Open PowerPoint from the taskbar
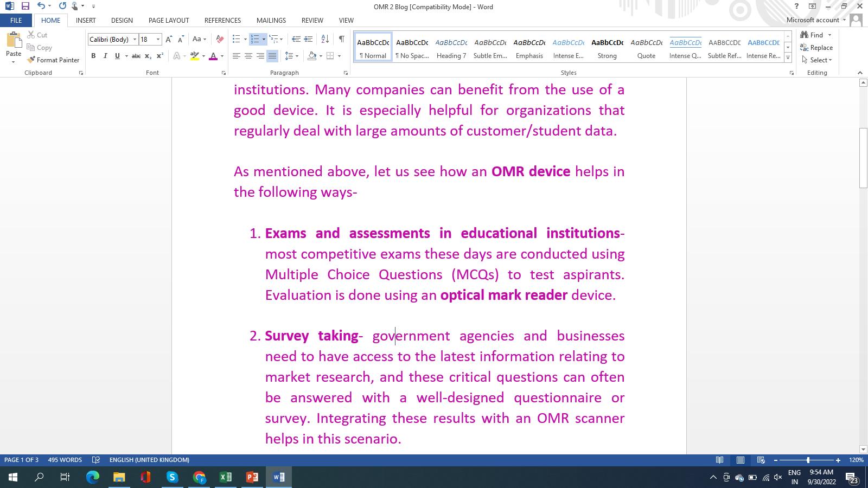The image size is (868, 488). tap(252, 477)
